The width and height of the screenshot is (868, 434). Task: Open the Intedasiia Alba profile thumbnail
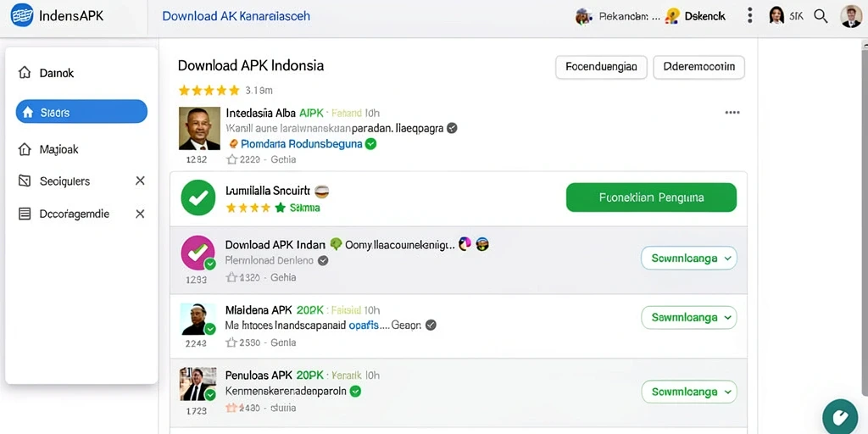199,129
